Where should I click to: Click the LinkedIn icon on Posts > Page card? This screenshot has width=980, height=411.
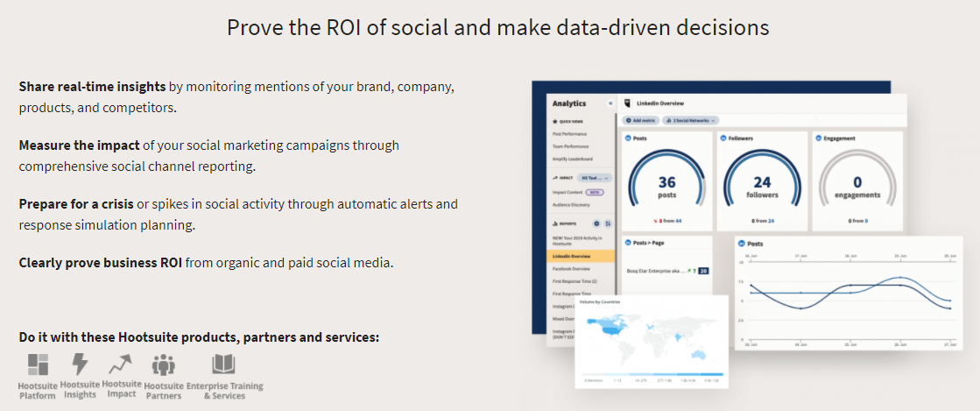[x=627, y=242]
